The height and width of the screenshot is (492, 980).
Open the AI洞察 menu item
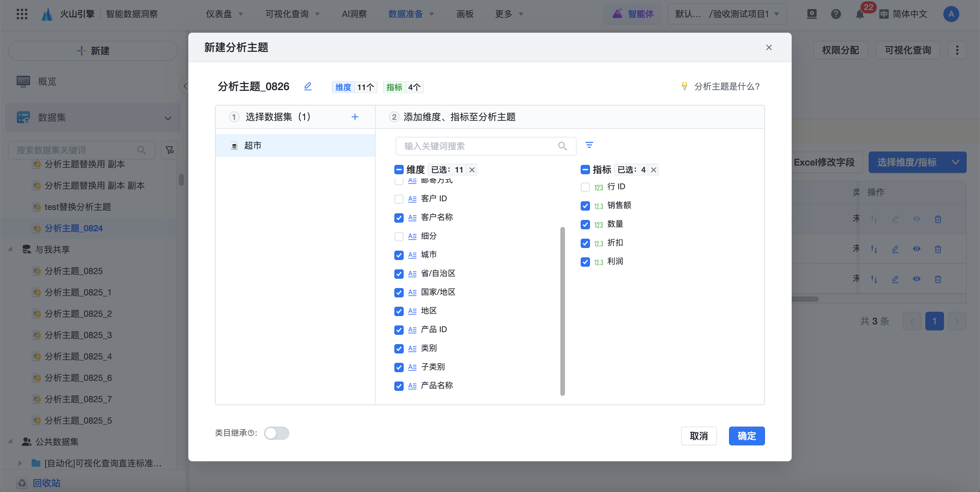(x=354, y=14)
